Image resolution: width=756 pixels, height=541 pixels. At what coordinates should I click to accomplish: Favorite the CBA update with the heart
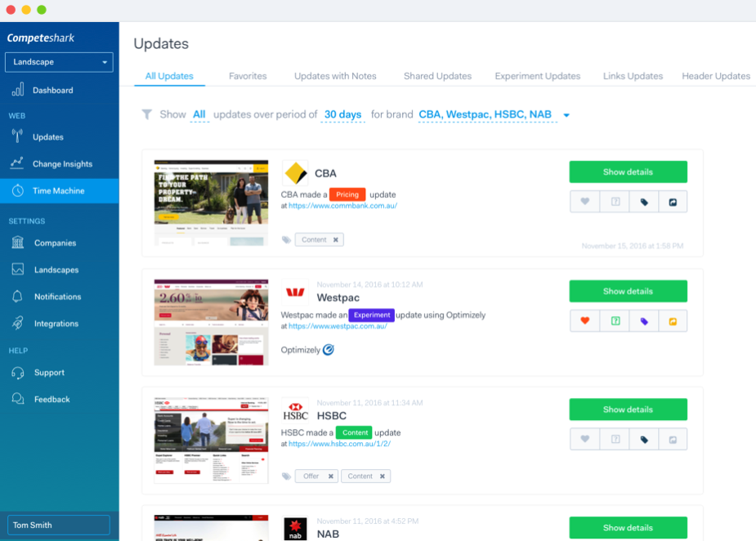coord(585,201)
